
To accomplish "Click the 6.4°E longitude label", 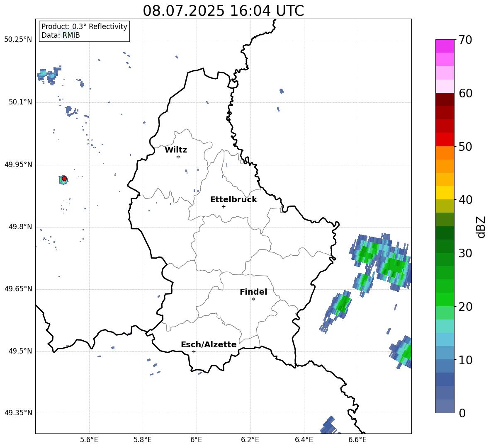I will [x=304, y=440].
